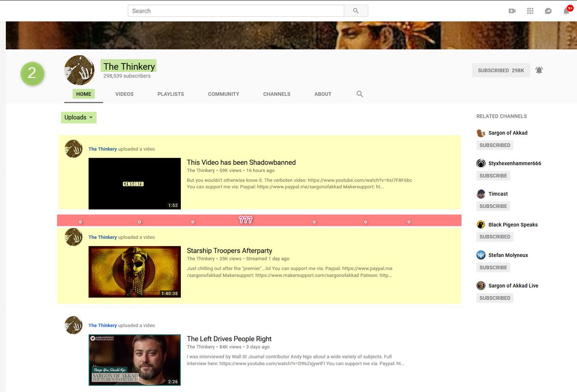Screen dimensions: 577x392
Task: Click The Thinkery link above Shadowbanned video
Action: 102,149
